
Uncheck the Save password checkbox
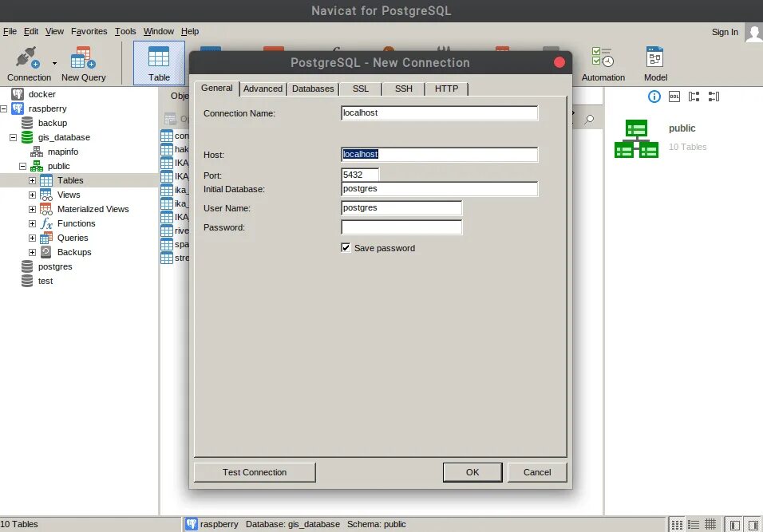346,248
